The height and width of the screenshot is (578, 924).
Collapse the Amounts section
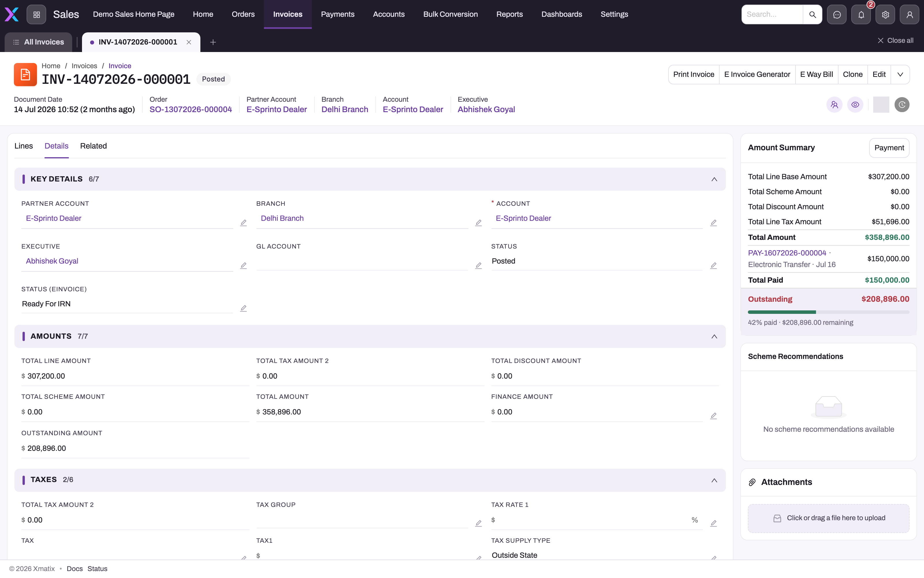[x=714, y=336]
